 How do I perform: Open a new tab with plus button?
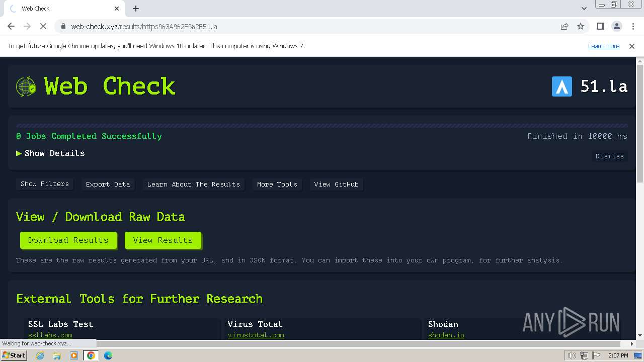(x=136, y=9)
